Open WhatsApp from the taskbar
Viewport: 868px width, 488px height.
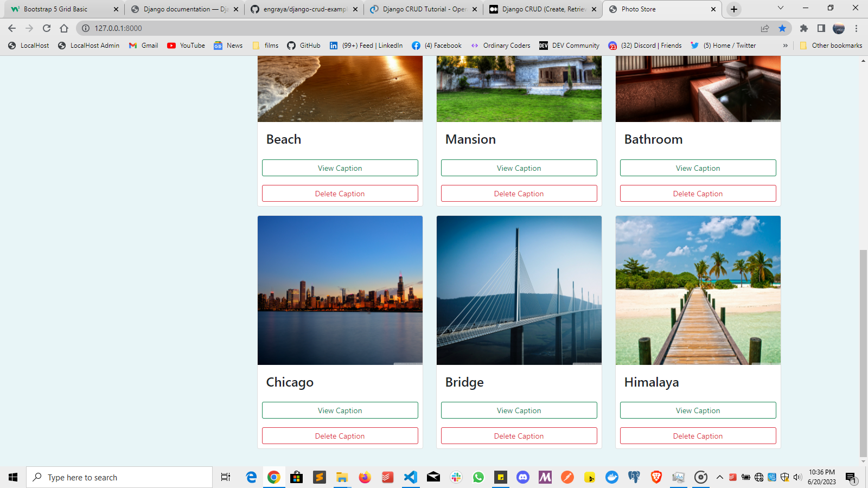pyautogui.click(x=478, y=477)
